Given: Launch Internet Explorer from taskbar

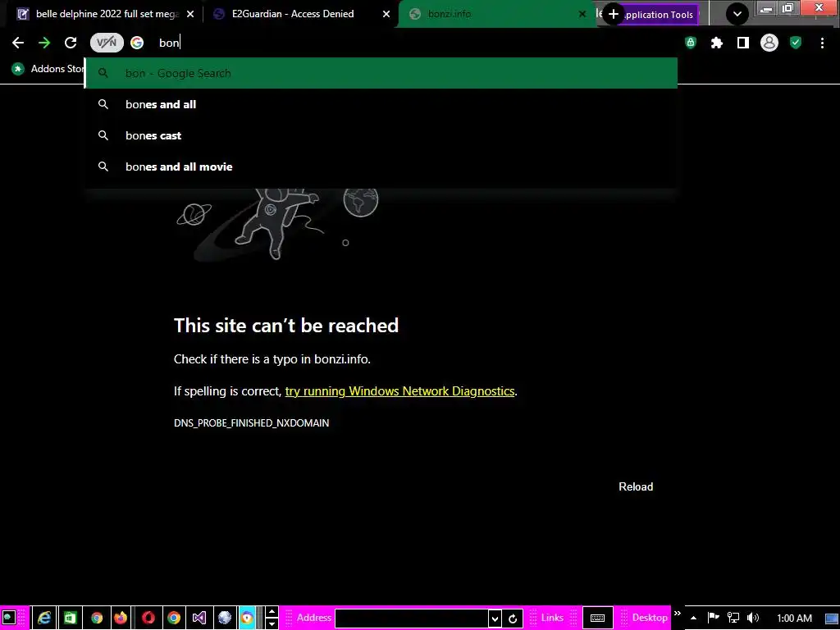Looking at the screenshot, I should point(44,618).
